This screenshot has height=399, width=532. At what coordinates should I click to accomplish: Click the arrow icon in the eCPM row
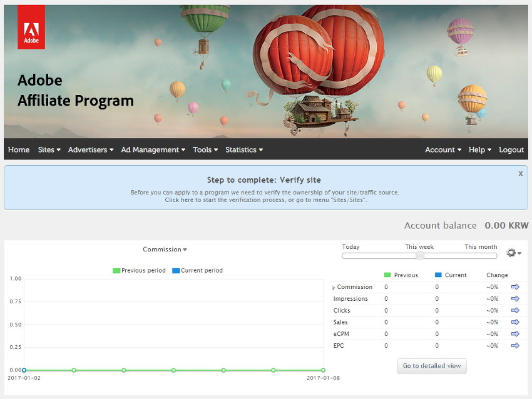coord(515,334)
